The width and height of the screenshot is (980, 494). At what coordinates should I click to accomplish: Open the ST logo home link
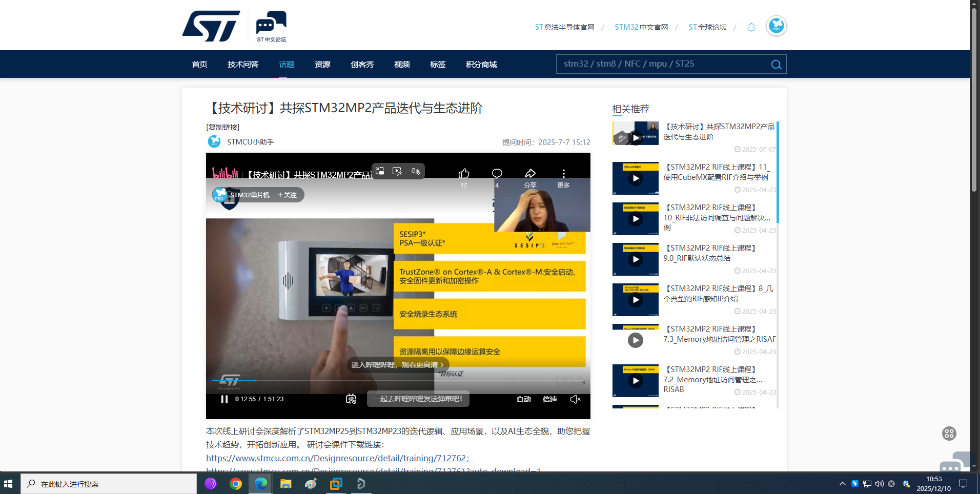pyautogui.click(x=211, y=26)
